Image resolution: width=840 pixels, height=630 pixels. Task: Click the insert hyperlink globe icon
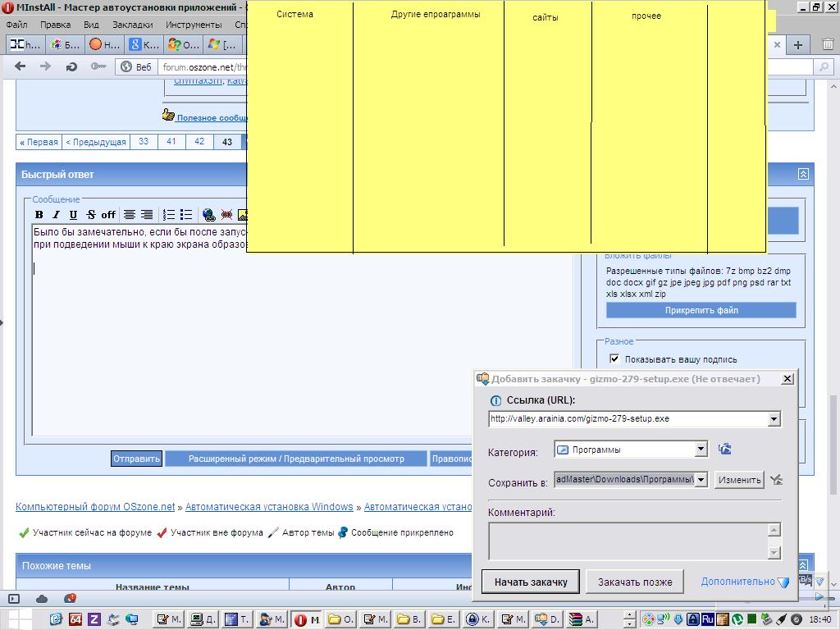(208, 215)
